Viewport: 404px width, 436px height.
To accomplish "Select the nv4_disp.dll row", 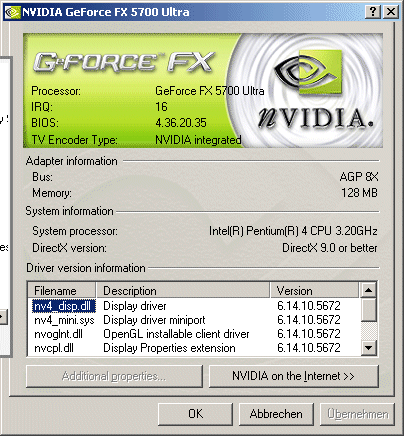I will point(194,306).
